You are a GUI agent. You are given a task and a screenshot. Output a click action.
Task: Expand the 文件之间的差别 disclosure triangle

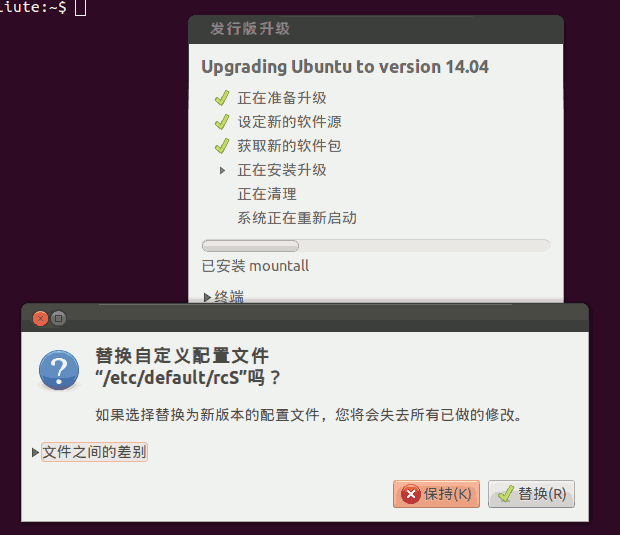[x=35, y=452]
